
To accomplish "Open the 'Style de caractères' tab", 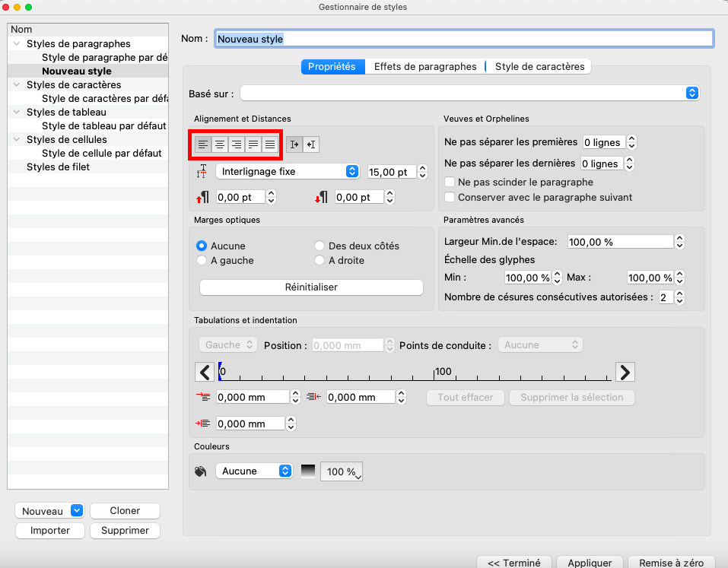I will point(539,67).
